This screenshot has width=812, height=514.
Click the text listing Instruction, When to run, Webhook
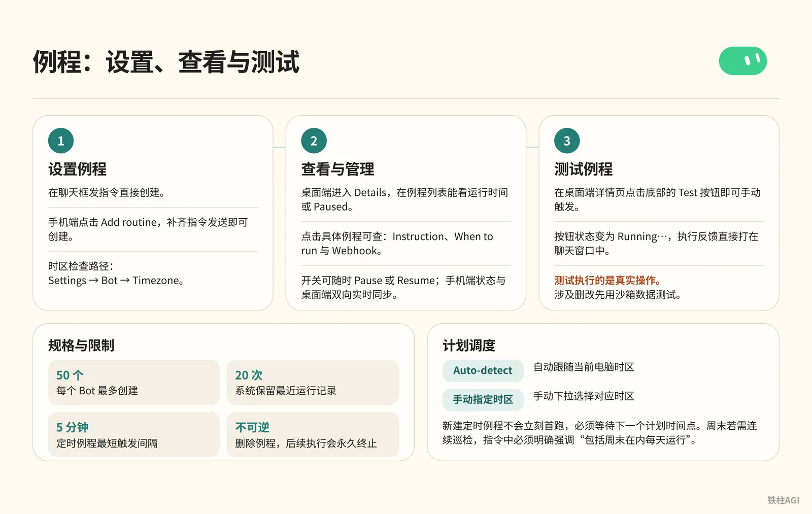pos(397,244)
